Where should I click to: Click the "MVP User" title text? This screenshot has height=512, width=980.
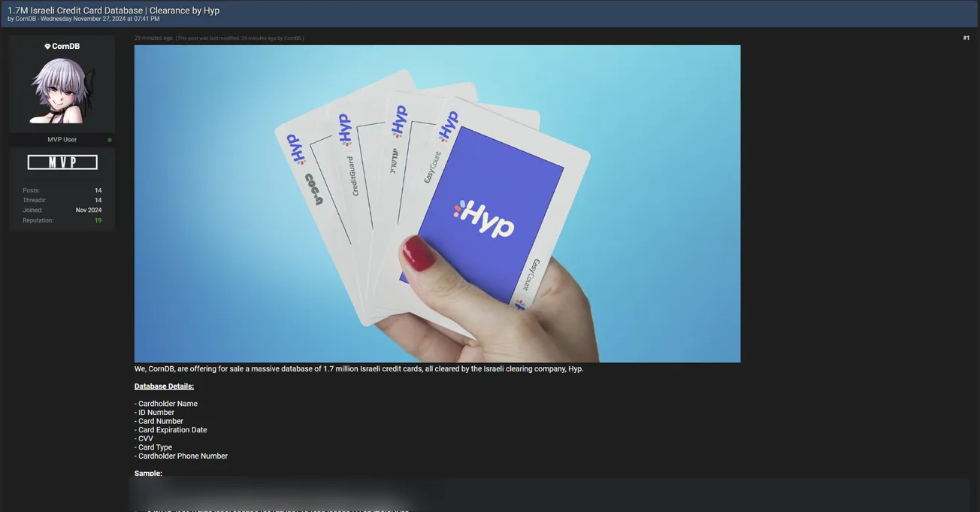pyautogui.click(x=62, y=140)
